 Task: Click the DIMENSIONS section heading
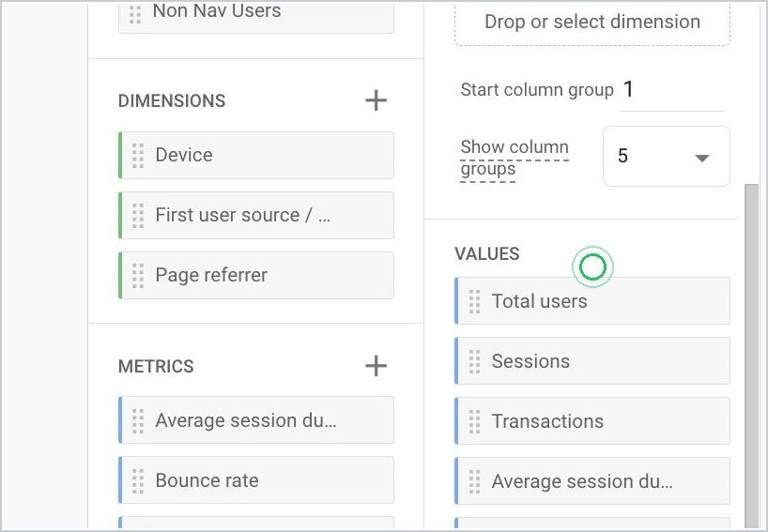(172, 100)
